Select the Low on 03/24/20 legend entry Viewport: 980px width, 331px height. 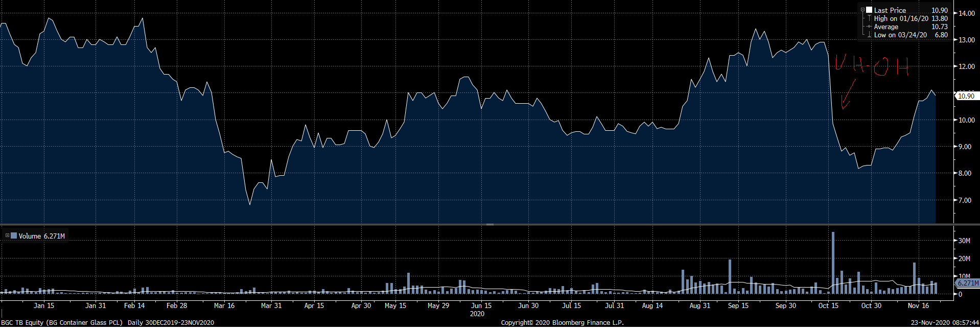tap(900, 35)
